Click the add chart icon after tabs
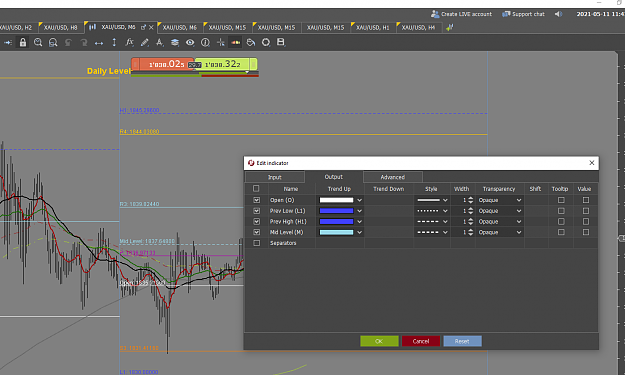The image size is (625, 375). coord(450,27)
